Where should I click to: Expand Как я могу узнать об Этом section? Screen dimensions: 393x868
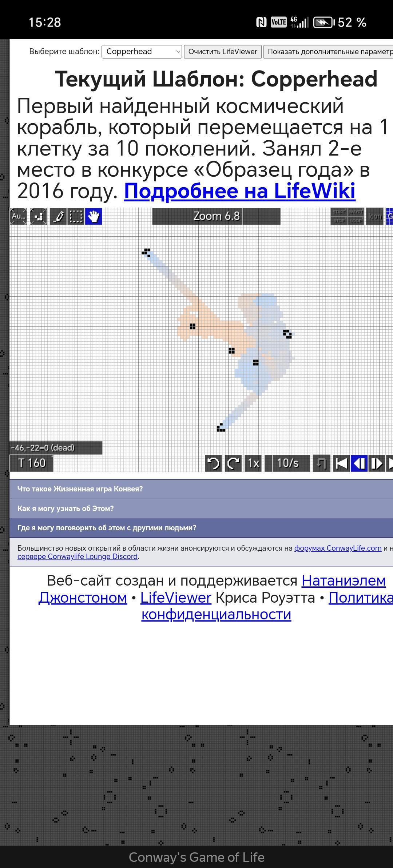(201, 509)
